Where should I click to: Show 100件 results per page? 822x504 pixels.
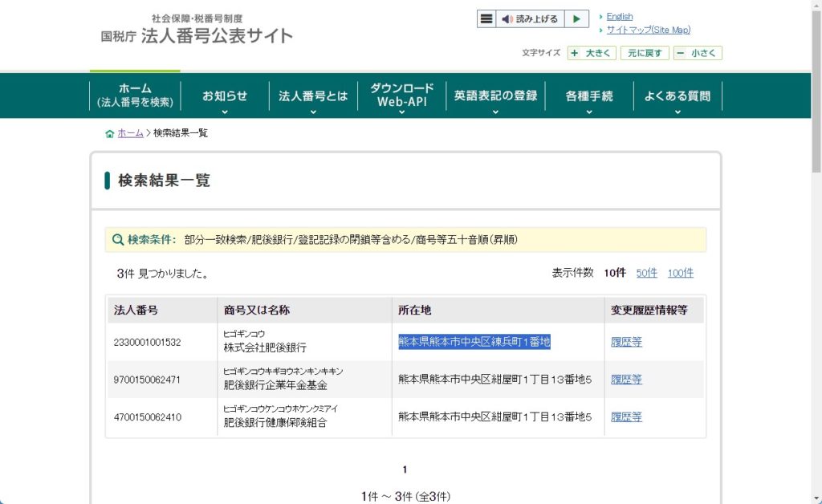[680, 273]
